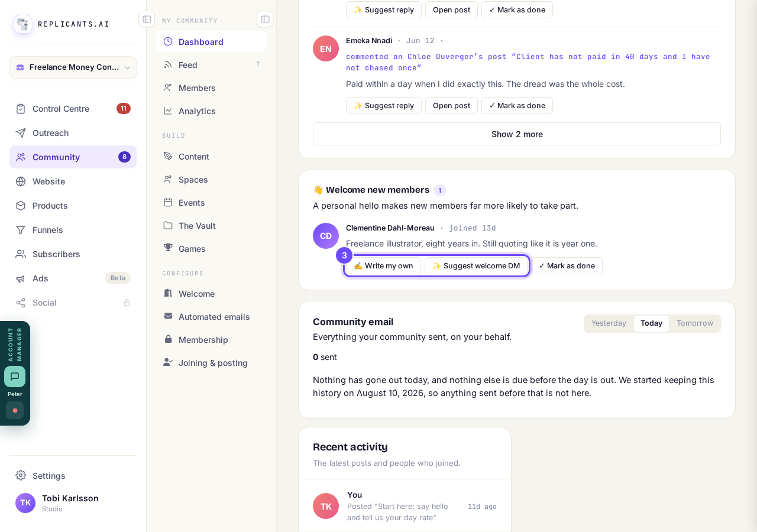Collapse the My Community sidebar panel
The width and height of the screenshot is (757, 532).
(x=265, y=19)
